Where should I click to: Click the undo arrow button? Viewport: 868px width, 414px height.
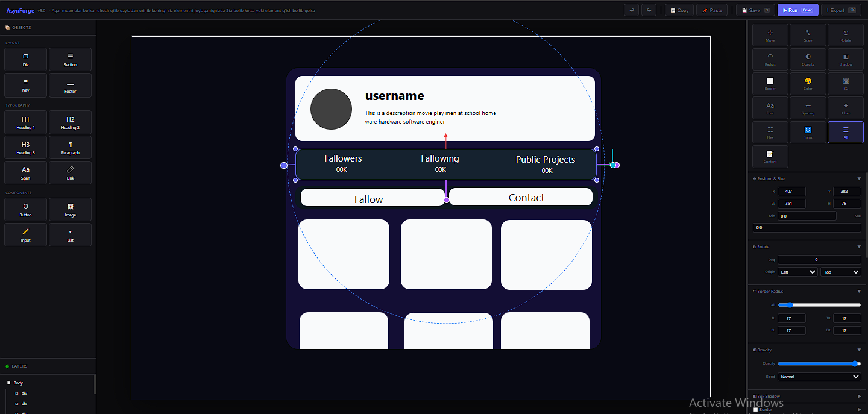631,10
